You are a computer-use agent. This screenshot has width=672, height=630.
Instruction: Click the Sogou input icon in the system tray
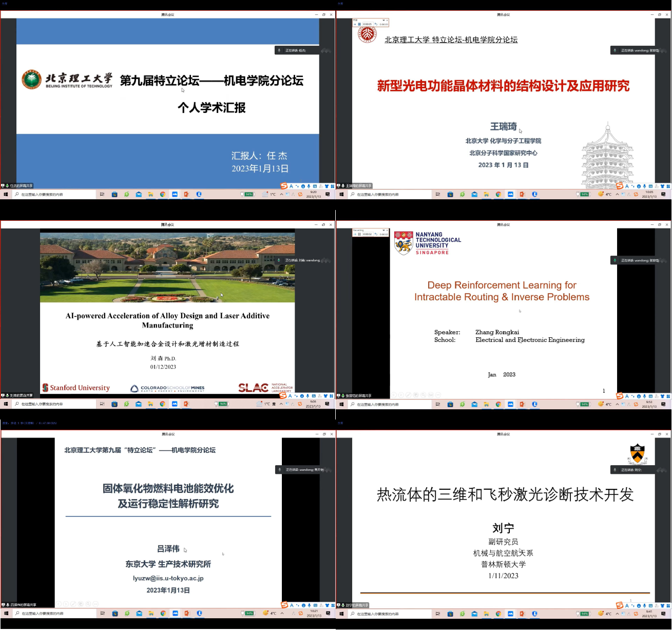300,194
